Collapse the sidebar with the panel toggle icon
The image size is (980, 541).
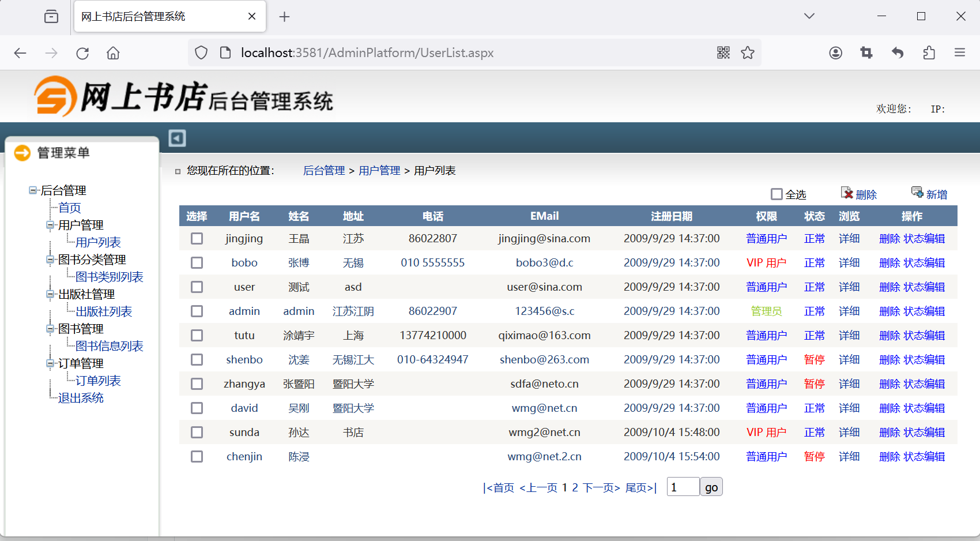click(177, 138)
